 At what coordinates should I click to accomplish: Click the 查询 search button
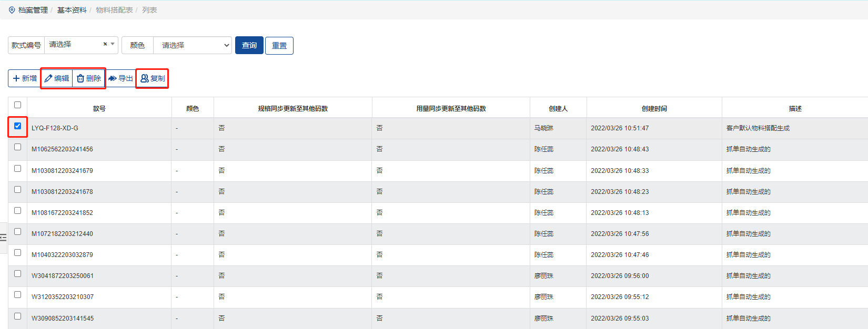point(249,45)
